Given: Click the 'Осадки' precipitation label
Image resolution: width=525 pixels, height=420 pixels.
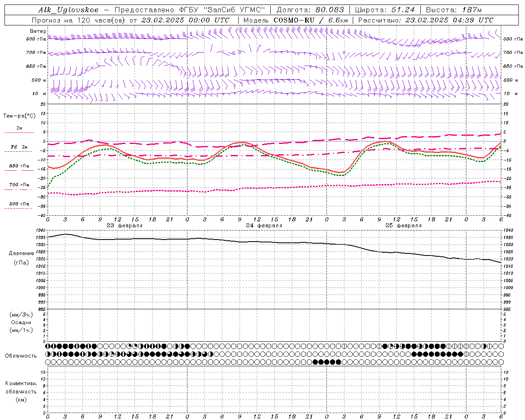Looking at the screenshot, I should point(21,322).
